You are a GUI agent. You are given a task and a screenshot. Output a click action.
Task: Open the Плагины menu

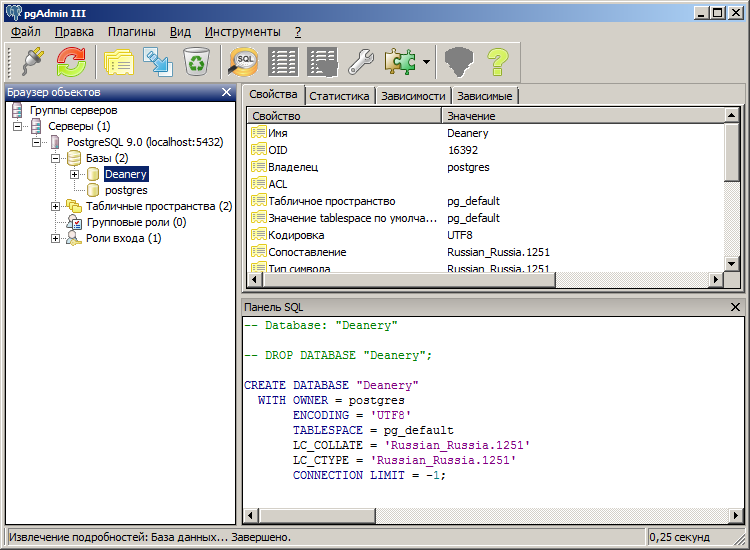coord(132,32)
